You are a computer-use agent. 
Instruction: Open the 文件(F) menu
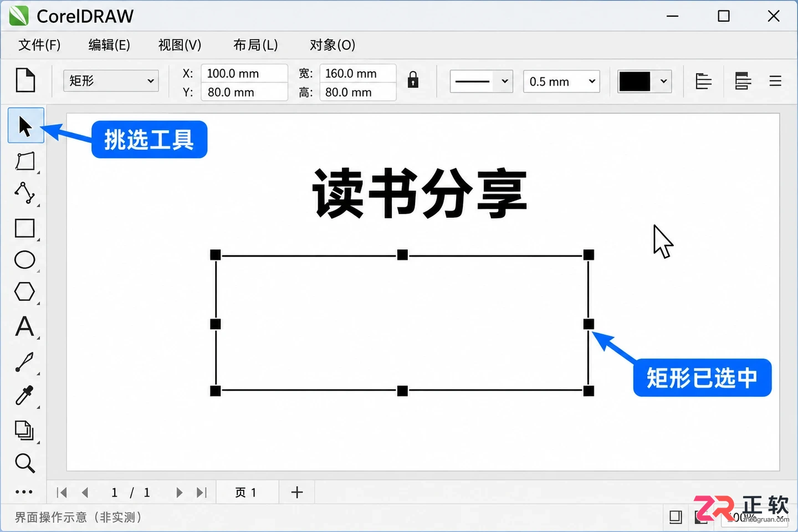(39, 45)
